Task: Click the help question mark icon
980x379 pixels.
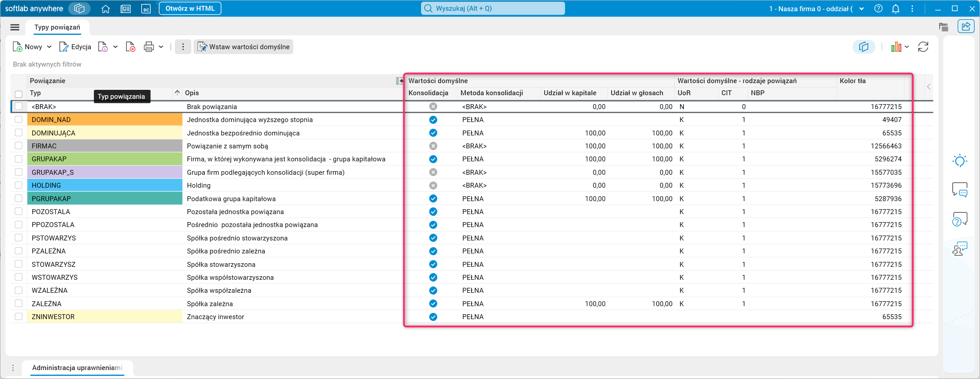Action: 879,9
